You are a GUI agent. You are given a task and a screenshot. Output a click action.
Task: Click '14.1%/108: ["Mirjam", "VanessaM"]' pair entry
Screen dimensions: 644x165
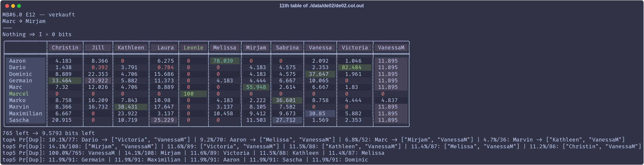[x=103, y=146]
